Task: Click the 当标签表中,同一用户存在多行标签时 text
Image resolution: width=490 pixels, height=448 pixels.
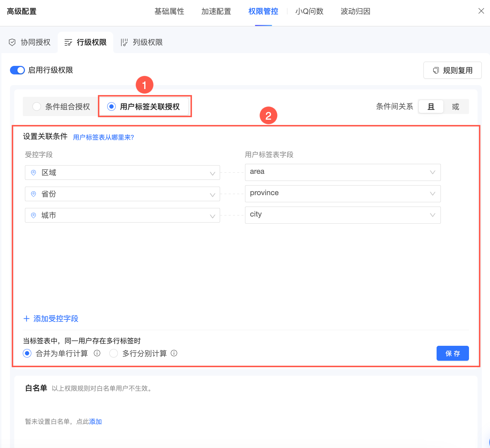Action: coord(82,341)
